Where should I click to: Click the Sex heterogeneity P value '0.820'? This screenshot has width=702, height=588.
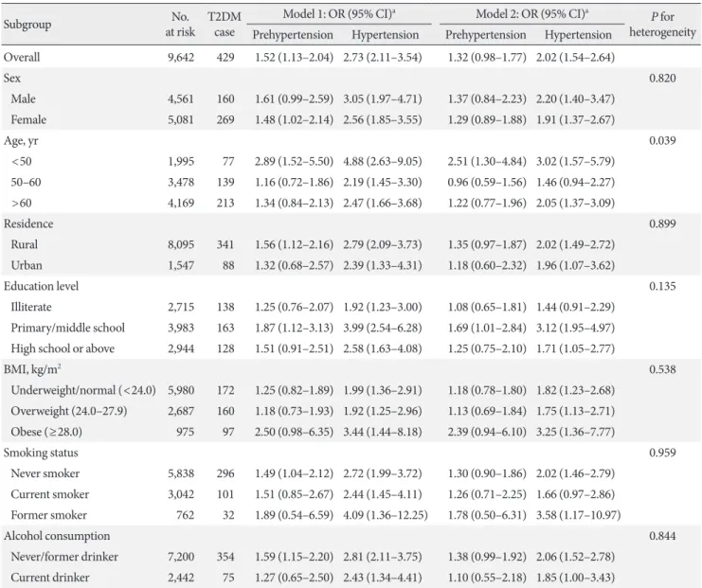[662, 78]
